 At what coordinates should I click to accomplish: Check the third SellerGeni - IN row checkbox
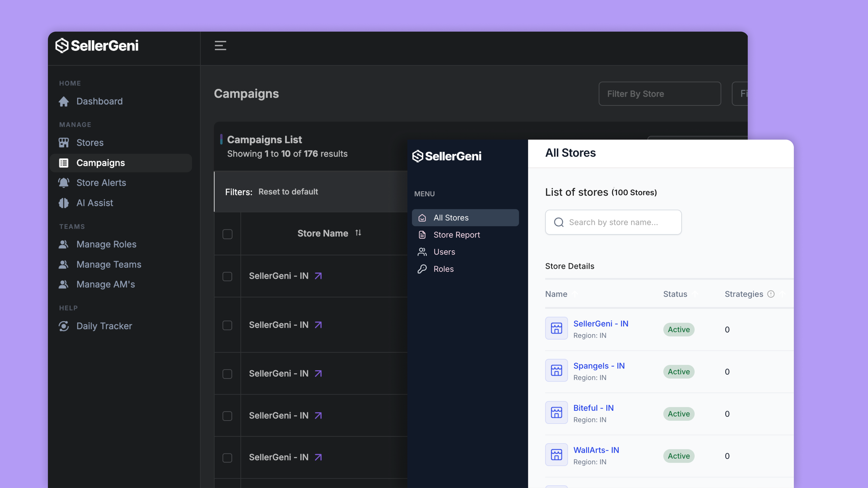[x=227, y=374]
